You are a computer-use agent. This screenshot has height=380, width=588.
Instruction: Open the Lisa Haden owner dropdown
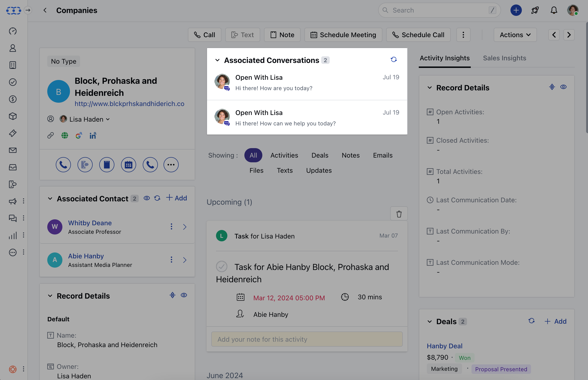click(85, 119)
